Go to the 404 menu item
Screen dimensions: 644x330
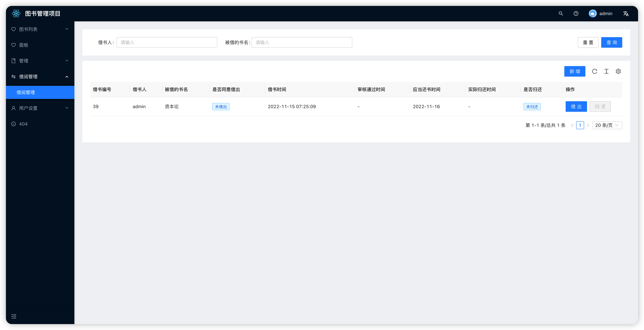[23, 124]
